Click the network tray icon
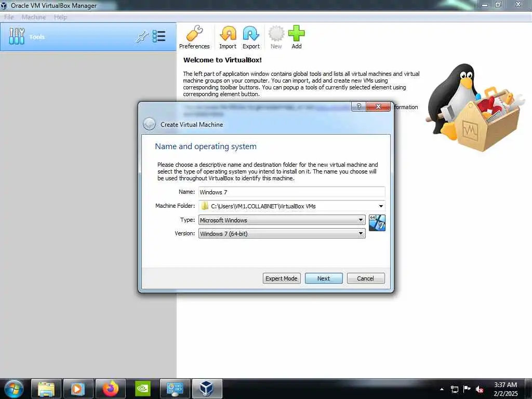The width and height of the screenshot is (532, 399). pyautogui.click(x=454, y=389)
